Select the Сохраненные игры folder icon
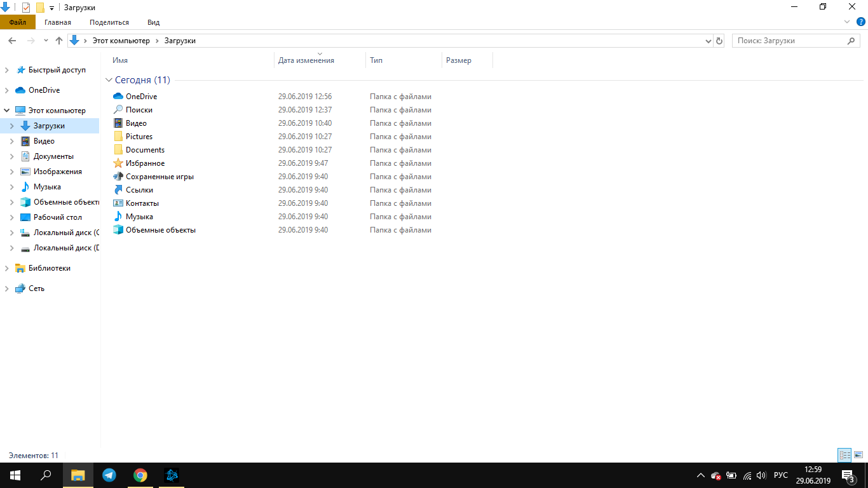Screen dimensions: 868x488 pyautogui.click(x=118, y=176)
